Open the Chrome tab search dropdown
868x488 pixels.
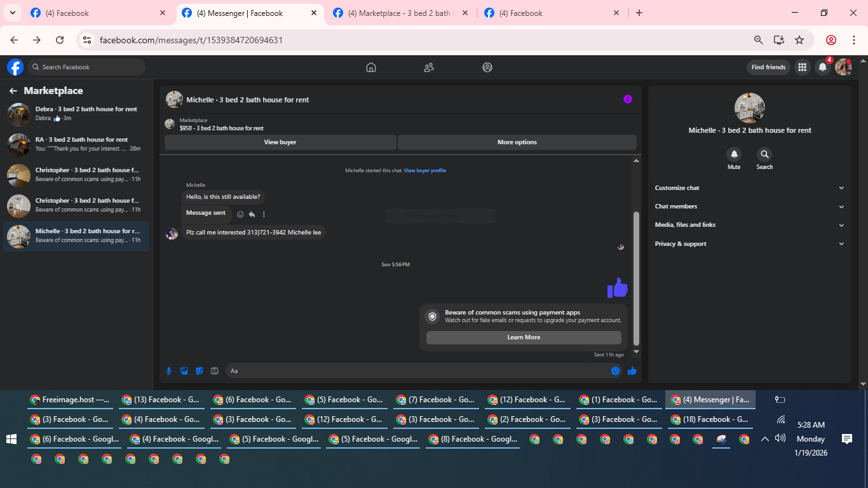(x=12, y=13)
